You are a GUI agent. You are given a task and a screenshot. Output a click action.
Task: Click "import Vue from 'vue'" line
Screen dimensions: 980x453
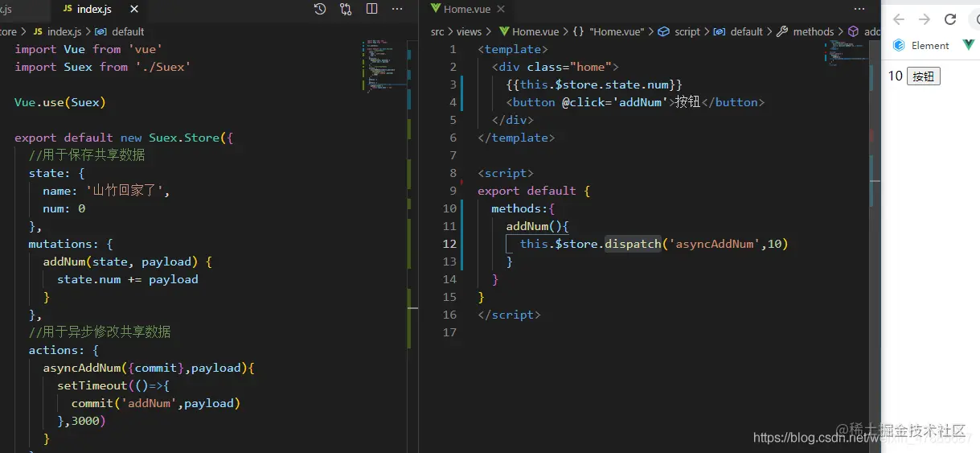88,49
